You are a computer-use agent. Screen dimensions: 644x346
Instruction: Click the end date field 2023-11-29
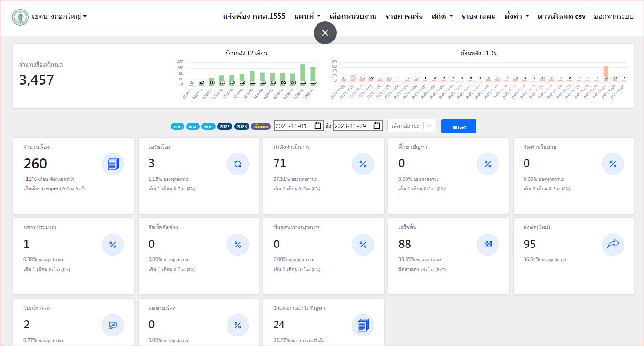click(x=358, y=126)
